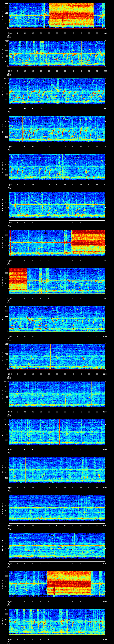
Task: Click the '13:01:00' time axis label
Action: click(x=9, y=33)
